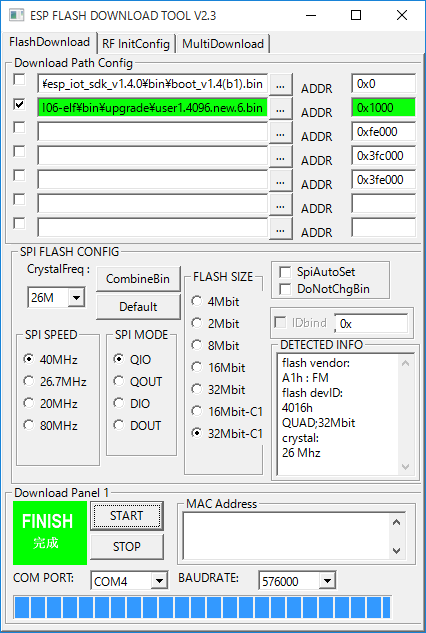Open the RF InitConfig tab
The height and width of the screenshot is (633, 426).
pos(136,44)
